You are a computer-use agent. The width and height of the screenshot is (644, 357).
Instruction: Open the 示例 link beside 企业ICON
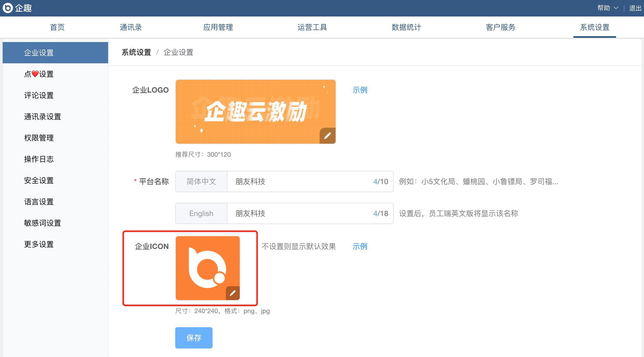tap(360, 246)
